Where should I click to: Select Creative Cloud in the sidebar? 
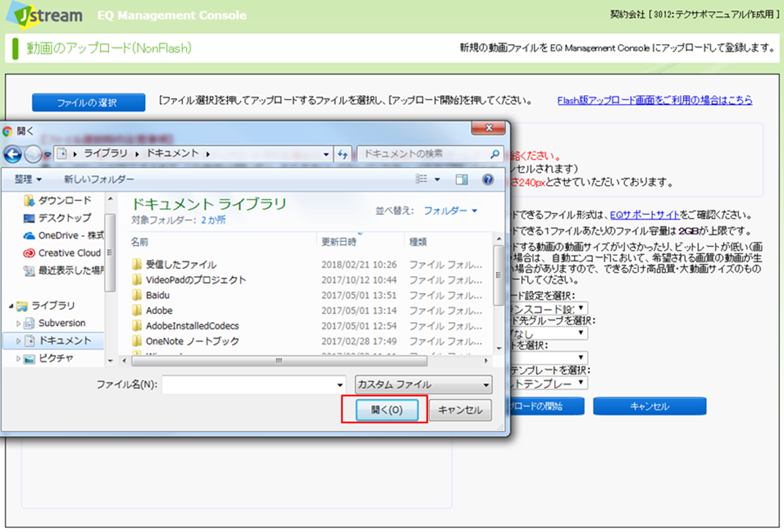(68, 253)
